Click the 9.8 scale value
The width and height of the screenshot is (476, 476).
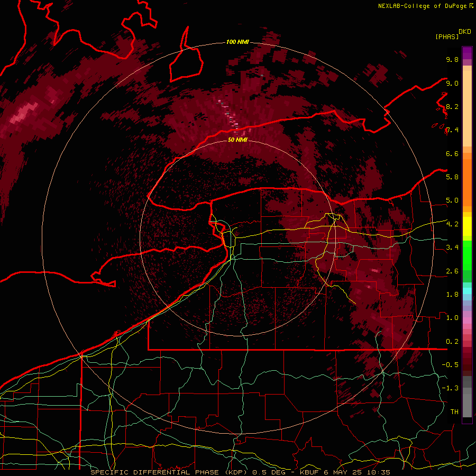click(x=452, y=60)
